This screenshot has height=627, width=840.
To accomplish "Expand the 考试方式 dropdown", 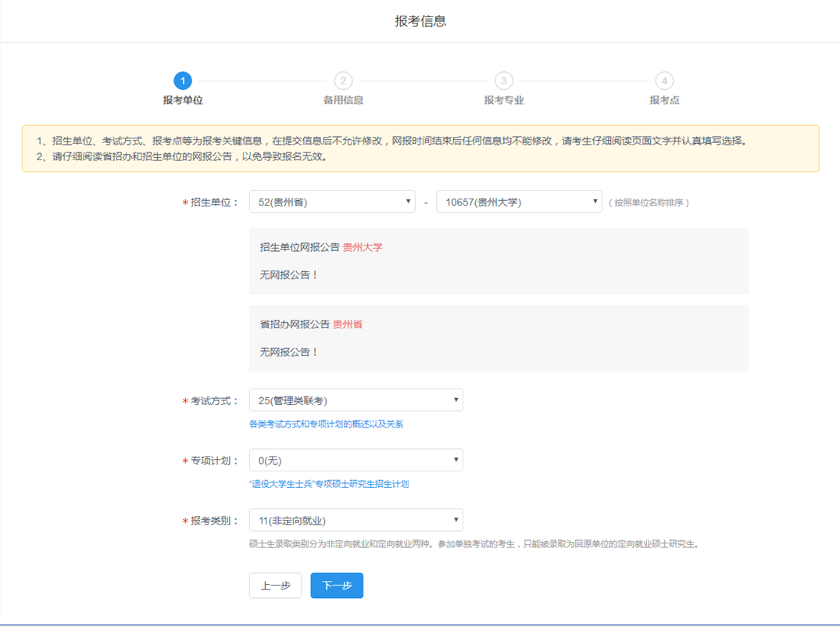I will click(x=356, y=400).
